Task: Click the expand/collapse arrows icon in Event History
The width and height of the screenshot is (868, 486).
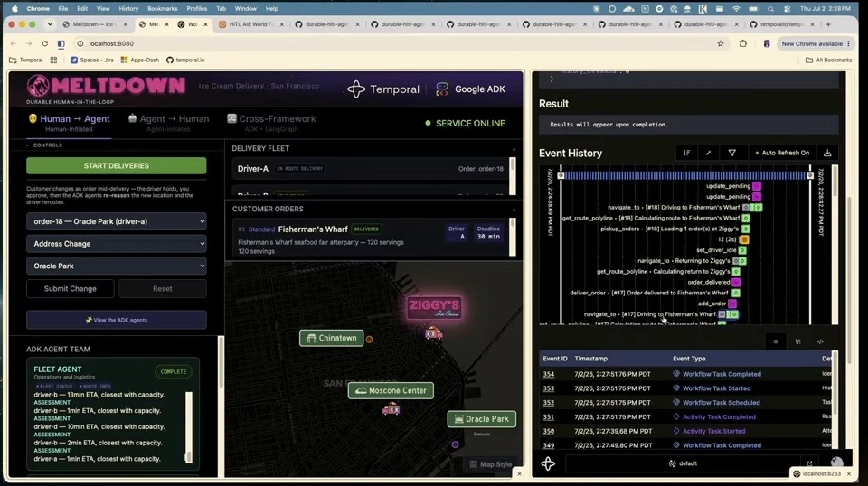Action: pos(709,154)
